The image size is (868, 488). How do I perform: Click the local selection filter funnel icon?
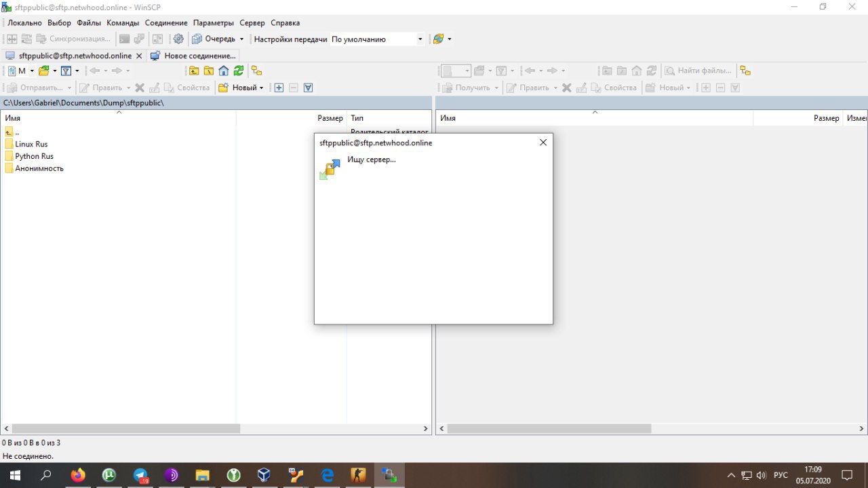pyautogui.click(x=309, y=88)
